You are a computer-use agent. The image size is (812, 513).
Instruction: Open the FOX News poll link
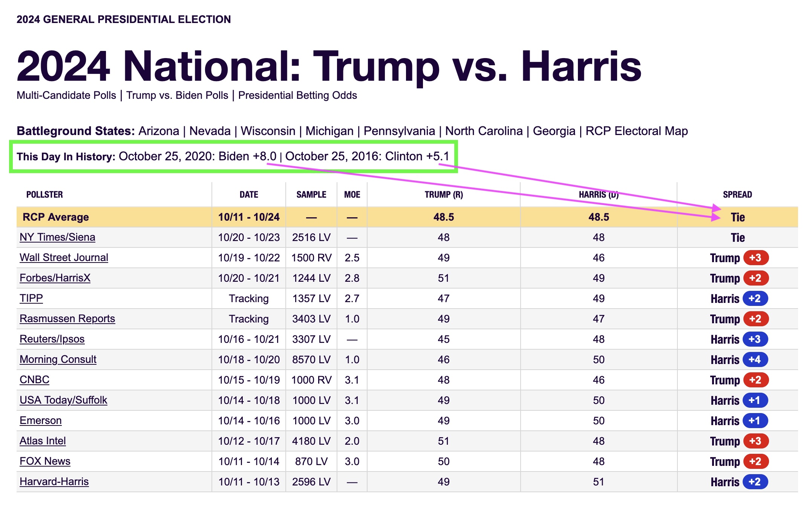click(45, 461)
